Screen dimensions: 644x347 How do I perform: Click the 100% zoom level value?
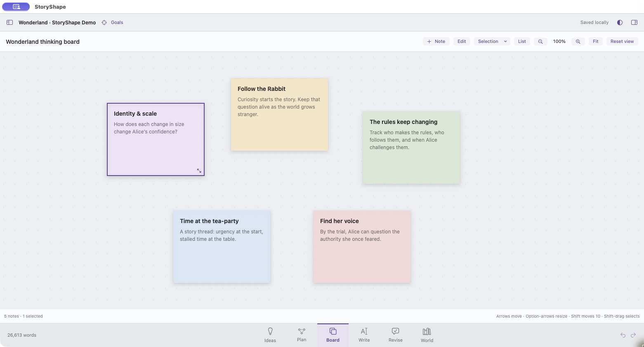(559, 41)
